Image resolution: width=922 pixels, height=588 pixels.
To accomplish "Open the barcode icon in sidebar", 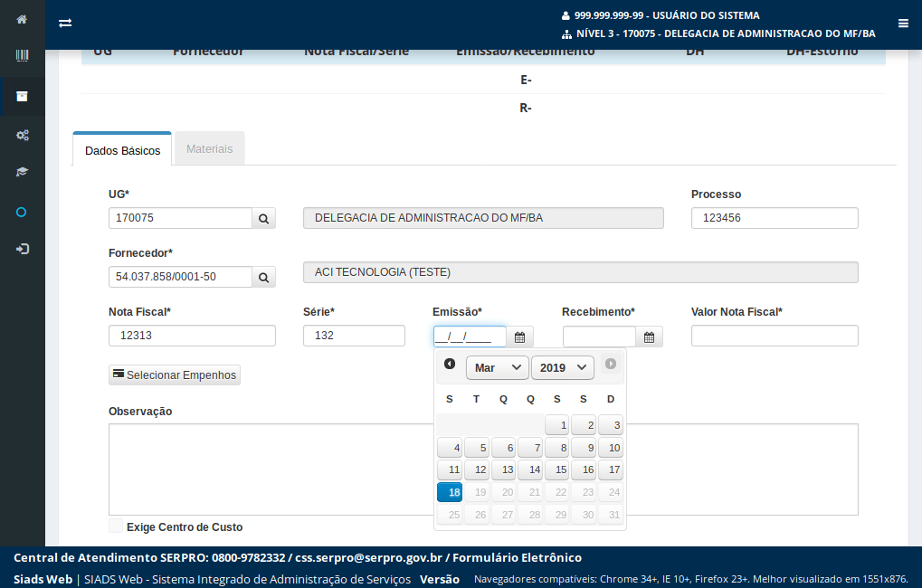I will 22,56.
